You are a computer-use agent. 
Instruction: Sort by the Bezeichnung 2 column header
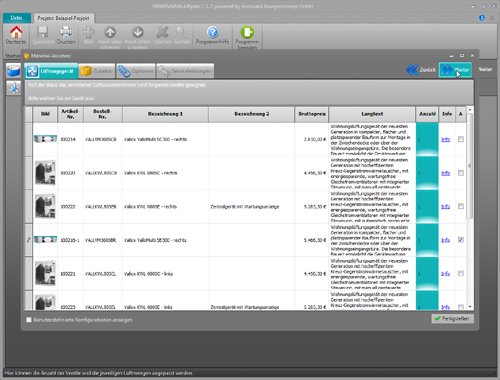(251, 114)
